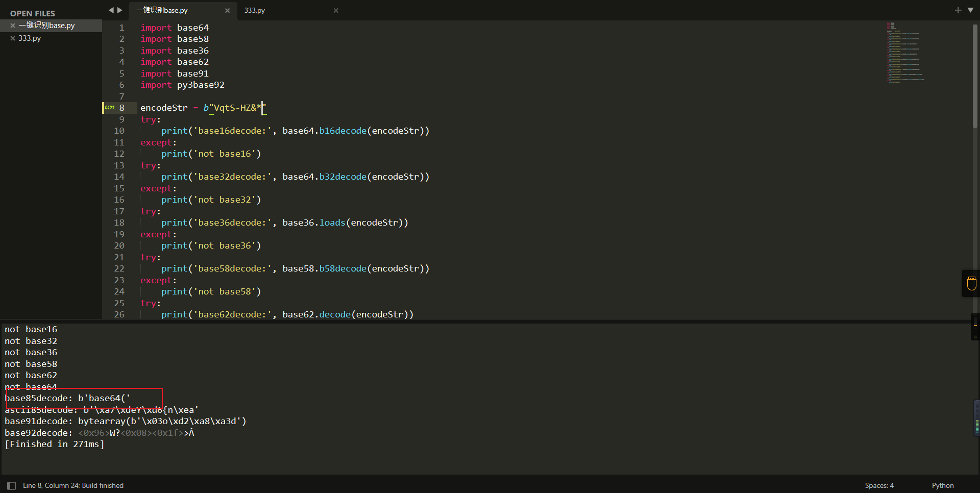
Task: Click the base16decode print statement
Action: (295, 131)
